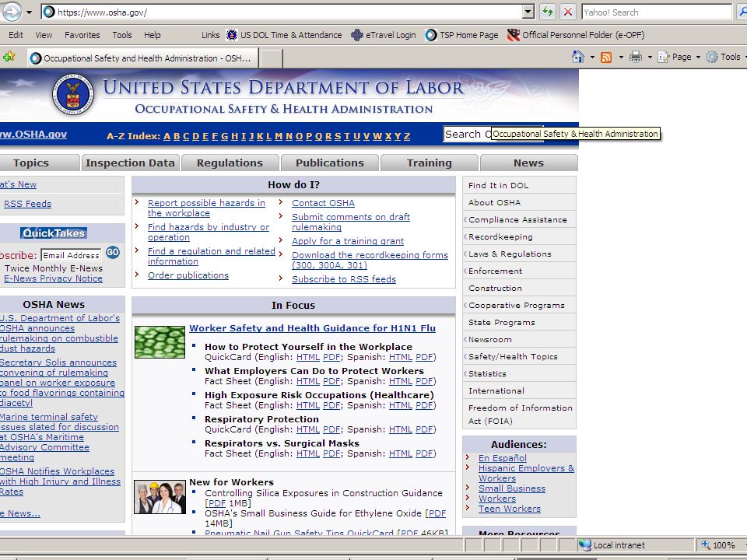This screenshot has width=747, height=560.
Task: Open Official Personnel Folder (e-OPF) link icon
Action: [513, 35]
